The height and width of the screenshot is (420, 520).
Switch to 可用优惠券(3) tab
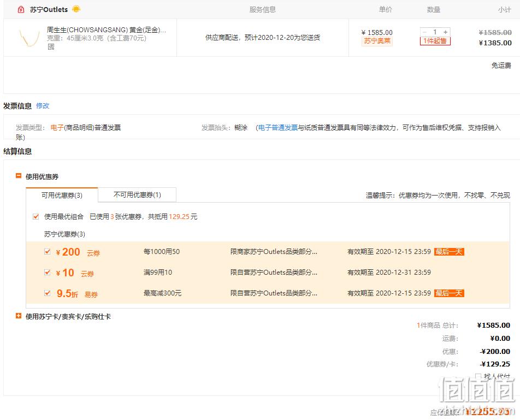coord(62,195)
